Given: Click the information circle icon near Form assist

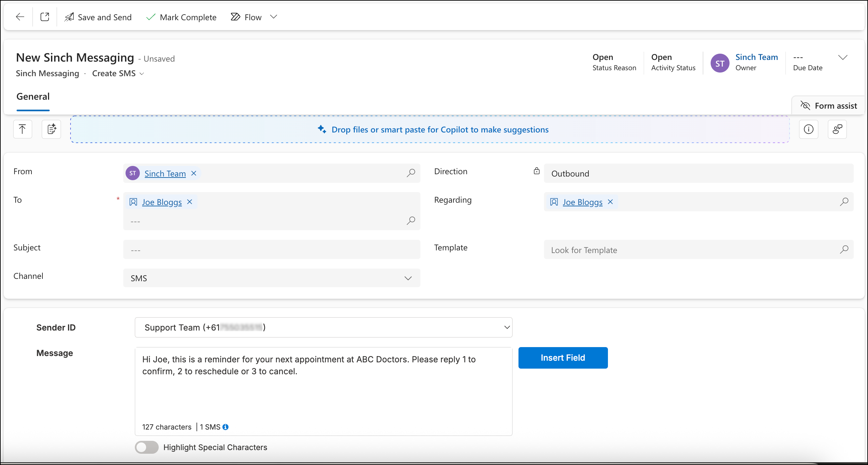Looking at the screenshot, I should coord(808,129).
